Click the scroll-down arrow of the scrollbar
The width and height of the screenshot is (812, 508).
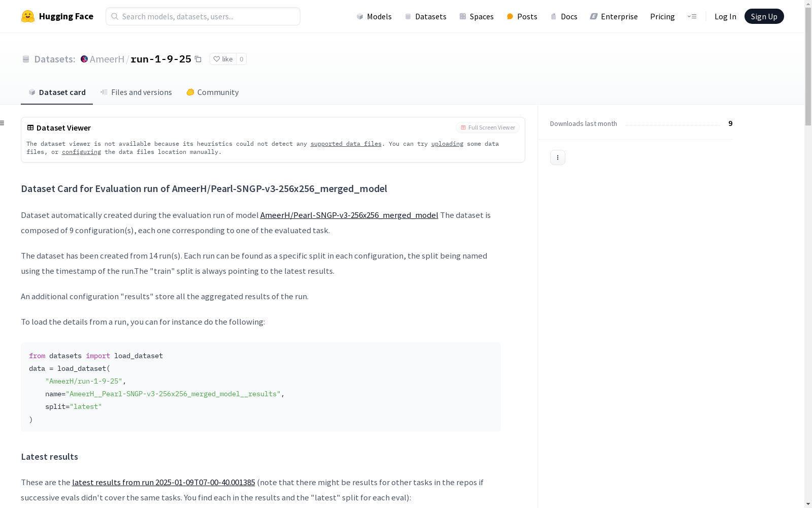tap(808, 504)
